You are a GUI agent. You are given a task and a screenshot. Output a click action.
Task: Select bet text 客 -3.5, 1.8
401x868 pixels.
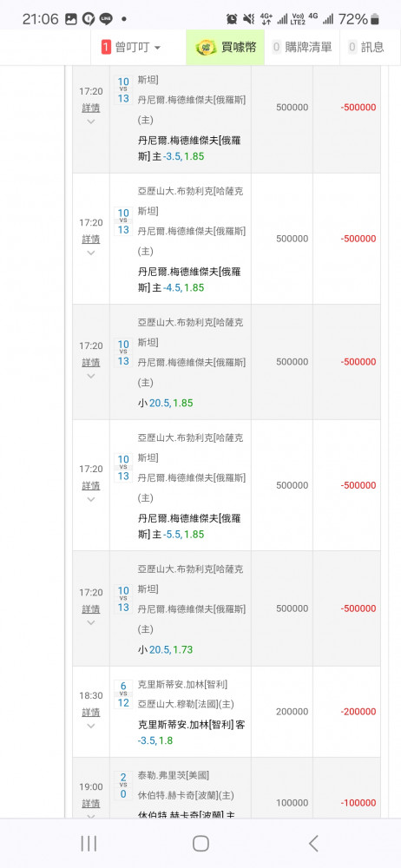pos(191,733)
